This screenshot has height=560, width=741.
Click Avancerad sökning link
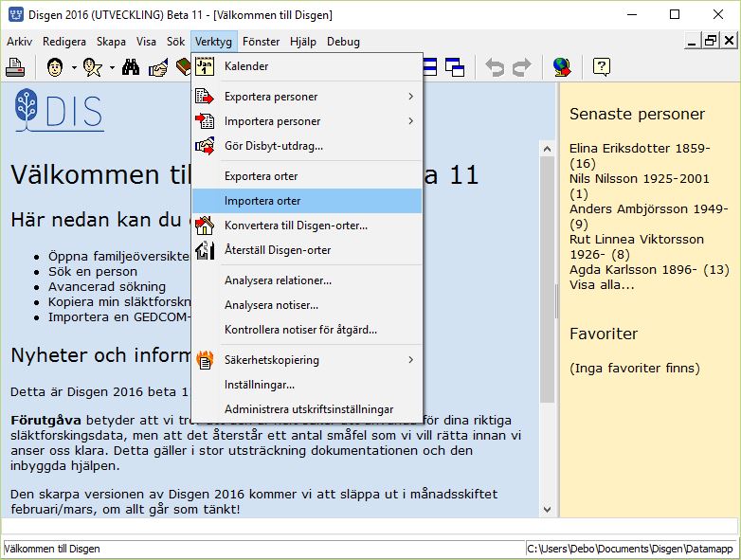click(107, 287)
